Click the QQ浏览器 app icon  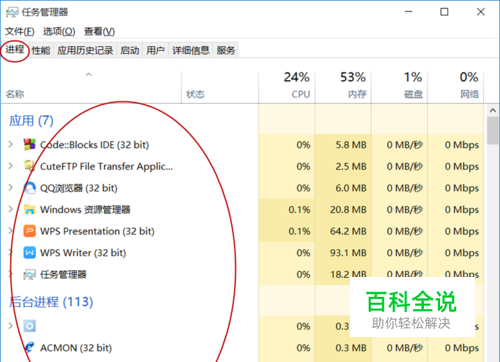click(x=29, y=188)
